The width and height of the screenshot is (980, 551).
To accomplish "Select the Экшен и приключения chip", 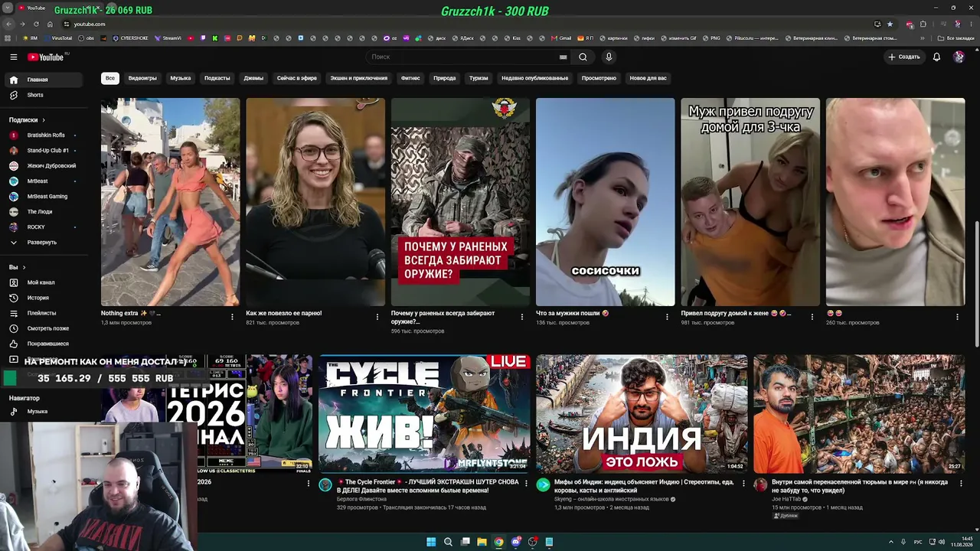I will tap(359, 78).
